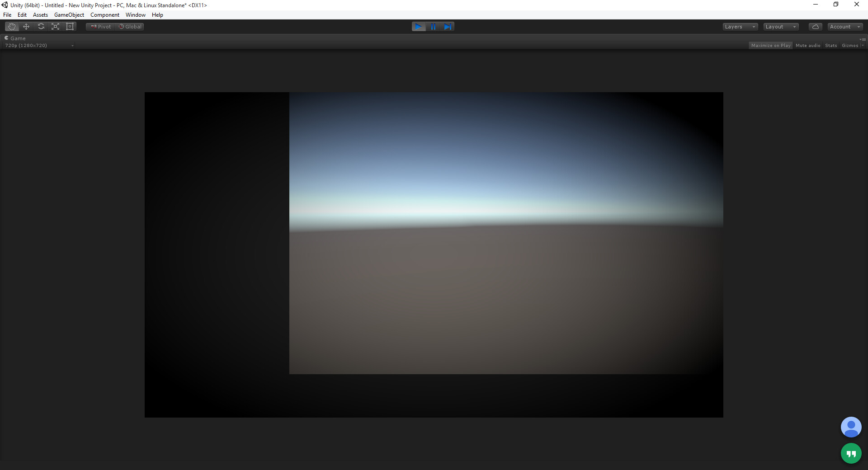The width and height of the screenshot is (868, 470).
Task: Select the Scale tool
Action: pyautogui.click(x=55, y=27)
